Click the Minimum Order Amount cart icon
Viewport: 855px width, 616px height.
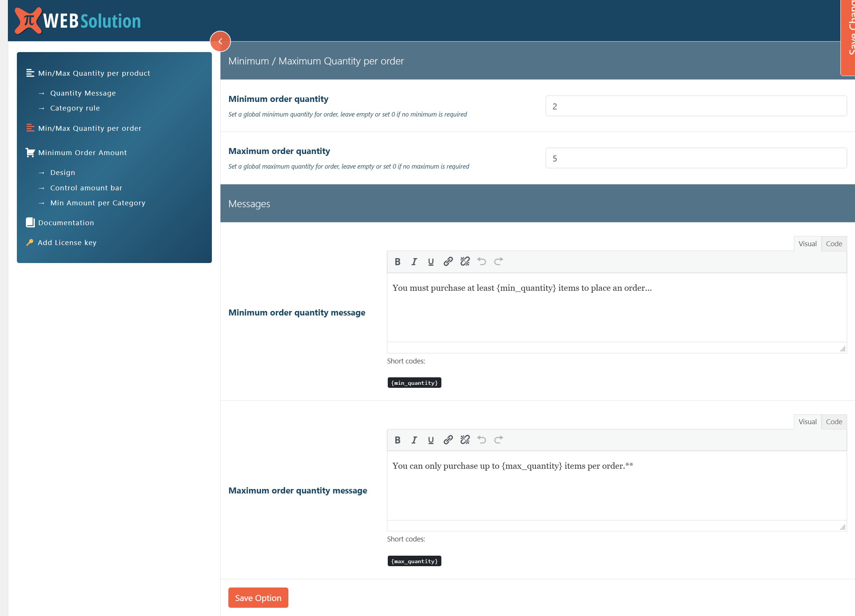[x=30, y=152]
